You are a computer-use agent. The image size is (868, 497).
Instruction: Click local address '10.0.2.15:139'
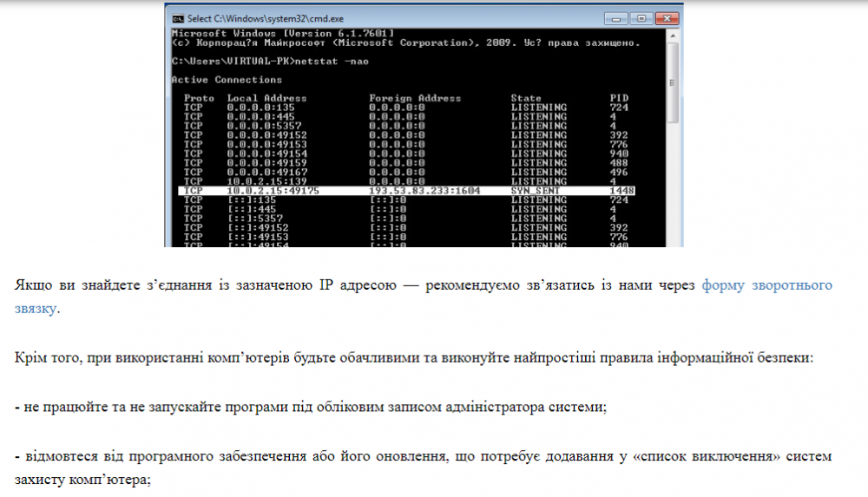pyautogui.click(x=266, y=181)
